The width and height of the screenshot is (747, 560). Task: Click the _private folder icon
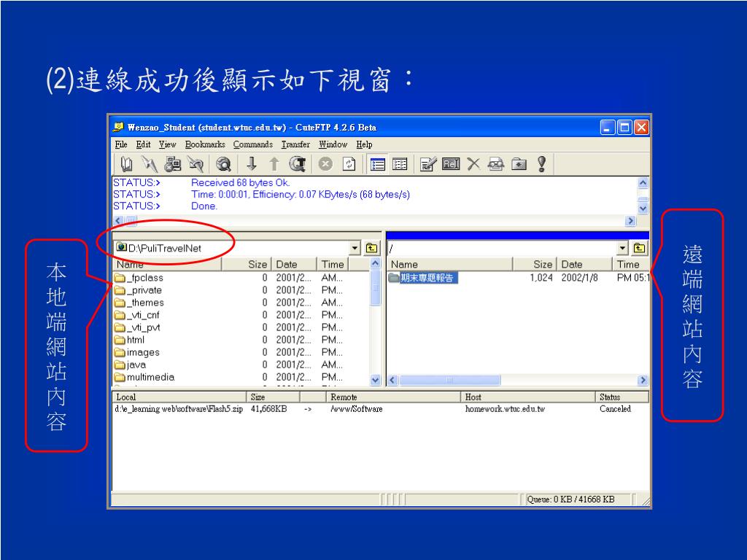tap(120, 290)
